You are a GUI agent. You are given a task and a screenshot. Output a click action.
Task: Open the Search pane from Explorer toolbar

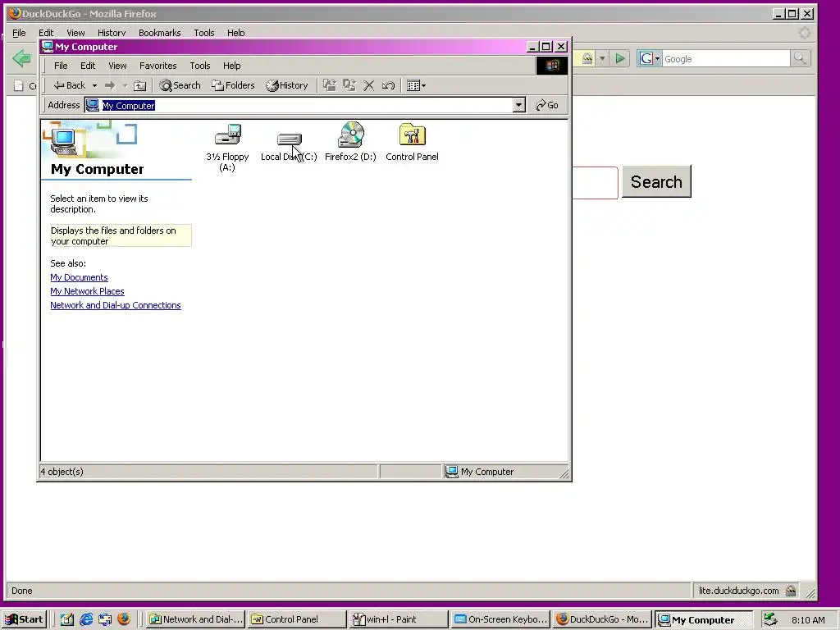point(180,85)
